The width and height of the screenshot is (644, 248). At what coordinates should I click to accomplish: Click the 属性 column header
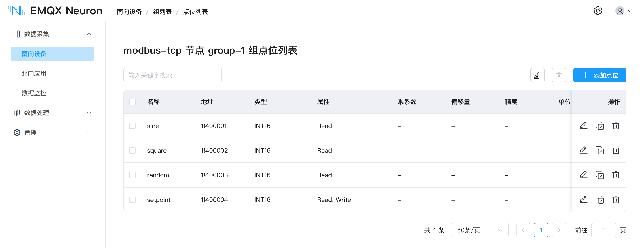pyautogui.click(x=323, y=102)
